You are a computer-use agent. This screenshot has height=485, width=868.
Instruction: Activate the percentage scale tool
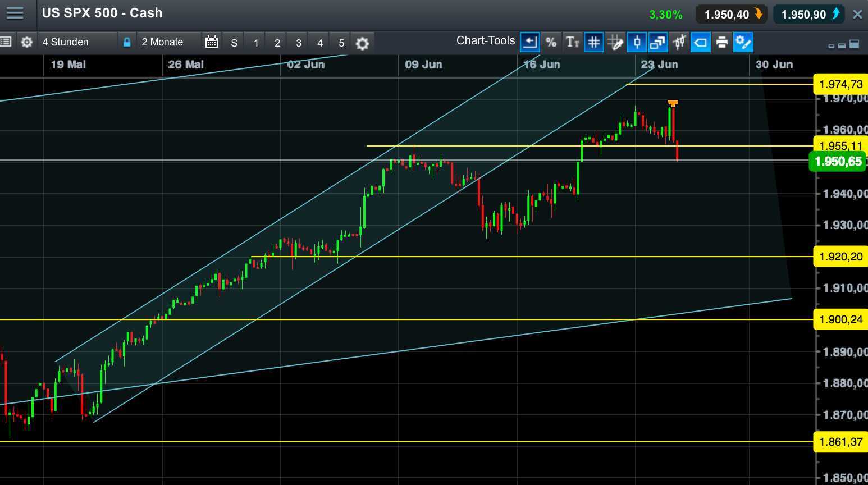(x=551, y=42)
